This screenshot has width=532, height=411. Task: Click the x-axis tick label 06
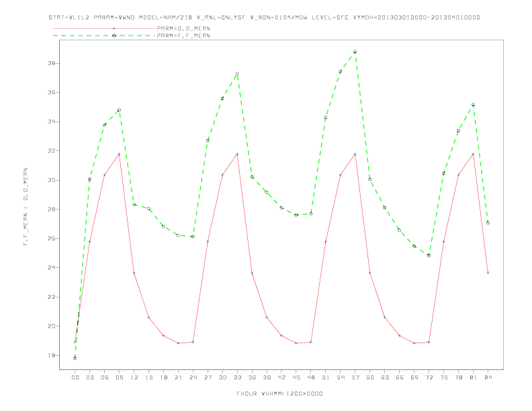click(105, 377)
